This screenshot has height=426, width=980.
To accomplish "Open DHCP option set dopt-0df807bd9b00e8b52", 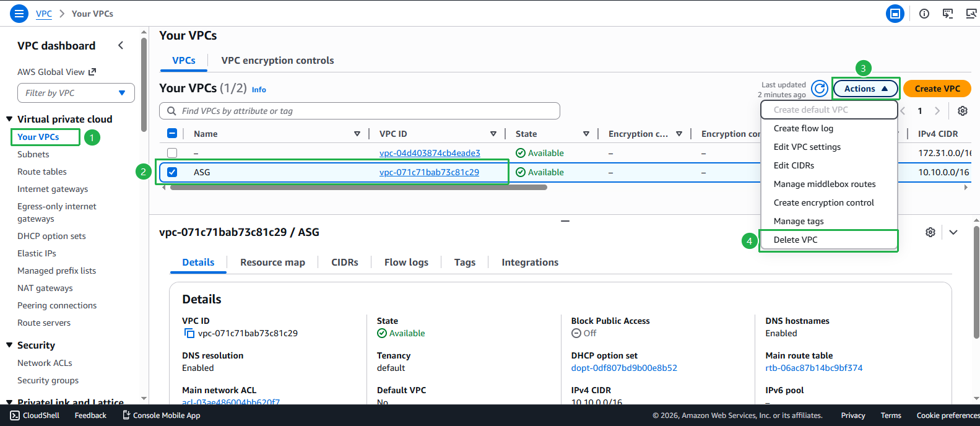I will point(624,368).
